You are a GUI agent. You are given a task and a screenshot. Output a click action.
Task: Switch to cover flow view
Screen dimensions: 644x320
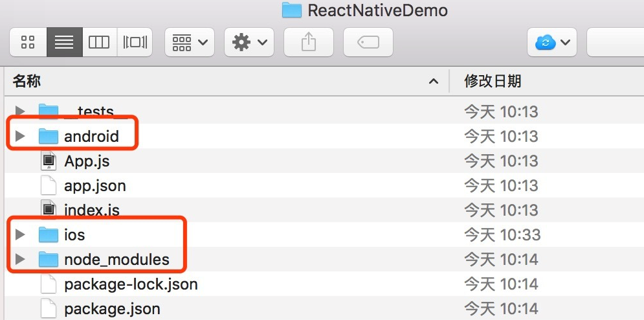click(135, 42)
